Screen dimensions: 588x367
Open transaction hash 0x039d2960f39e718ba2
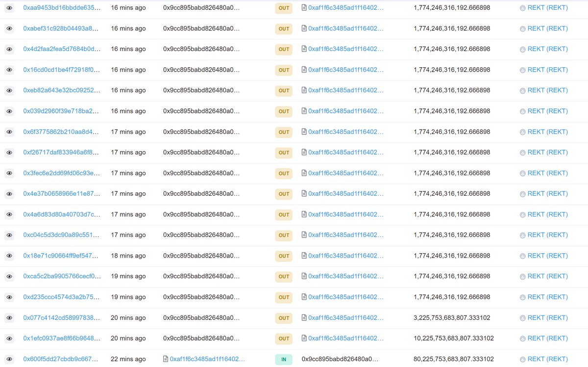pos(62,111)
